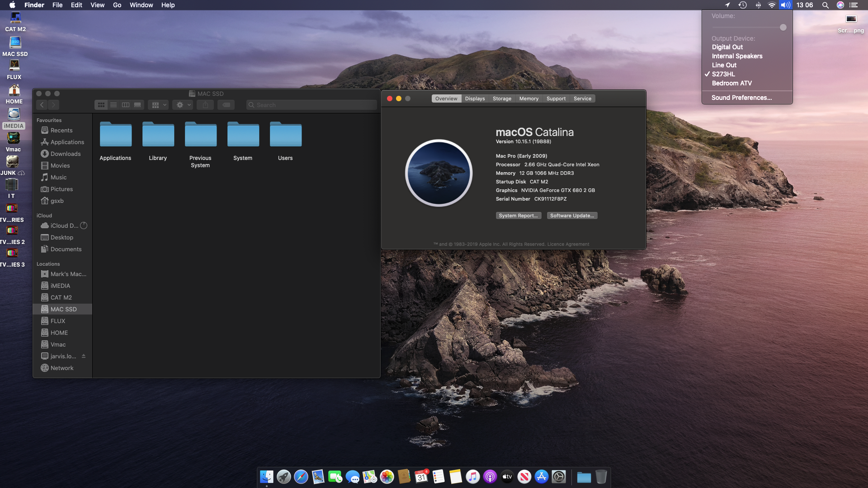This screenshot has height=488, width=868.
Task: Switch to the Displays tab
Action: click(x=475, y=99)
